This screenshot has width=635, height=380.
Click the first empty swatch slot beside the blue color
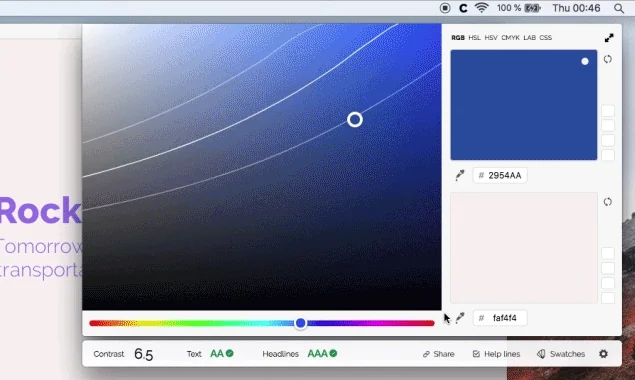point(608,111)
